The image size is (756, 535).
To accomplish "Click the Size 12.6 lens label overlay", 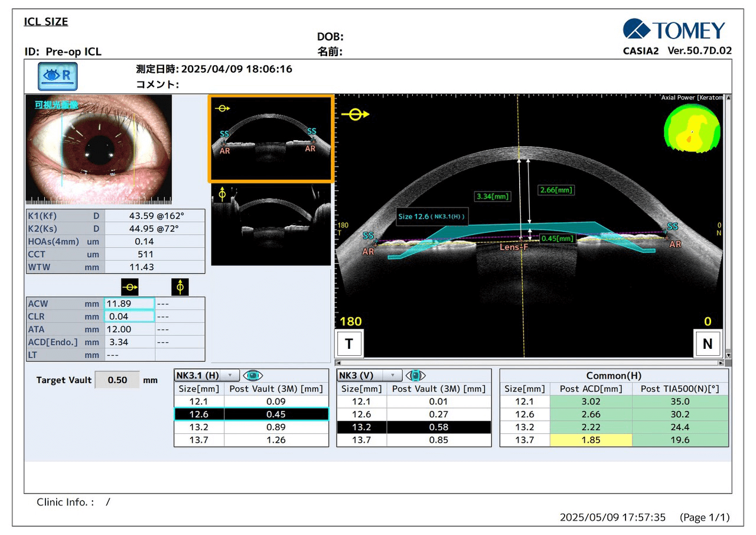I will pyautogui.click(x=432, y=216).
